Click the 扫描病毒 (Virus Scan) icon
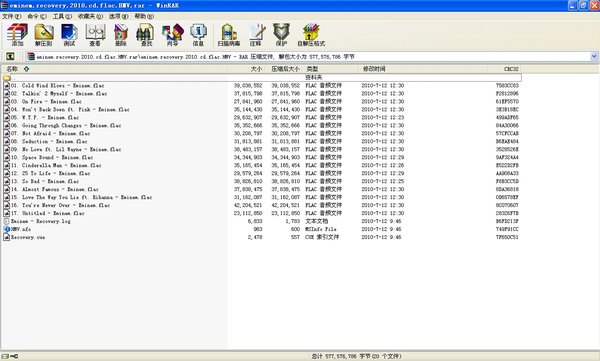The image size is (600, 361). click(229, 34)
